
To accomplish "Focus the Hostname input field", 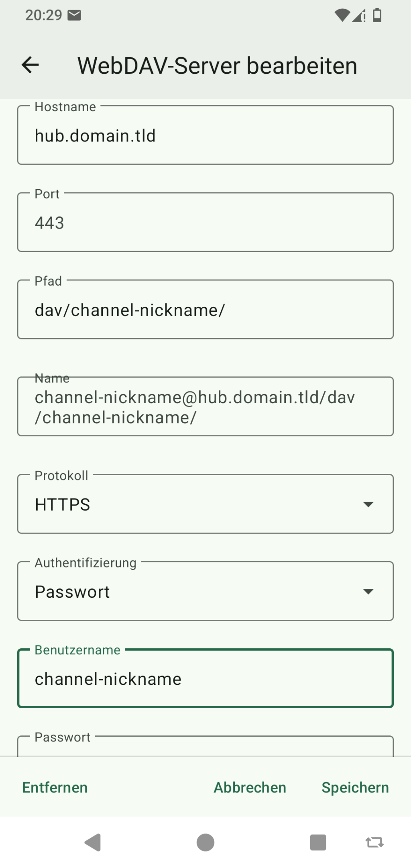I will (x=205, y=135).
